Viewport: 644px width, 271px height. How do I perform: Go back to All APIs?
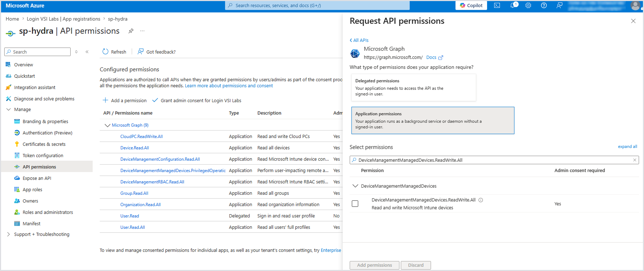point(359,40)
